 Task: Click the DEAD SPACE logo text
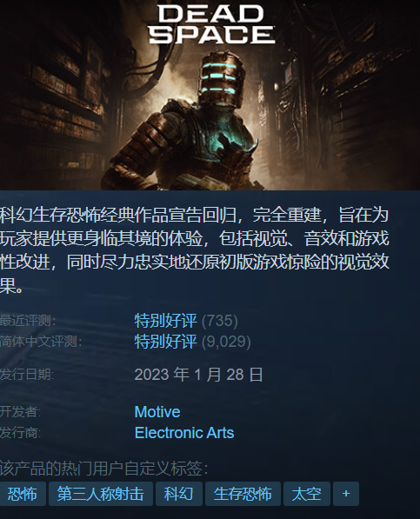tap(211, 24)
